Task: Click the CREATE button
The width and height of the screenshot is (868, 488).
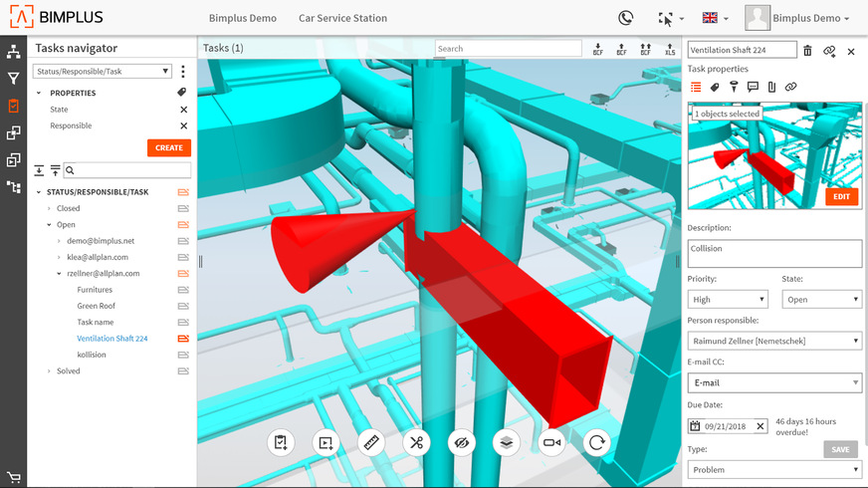Action: [168, 147]
